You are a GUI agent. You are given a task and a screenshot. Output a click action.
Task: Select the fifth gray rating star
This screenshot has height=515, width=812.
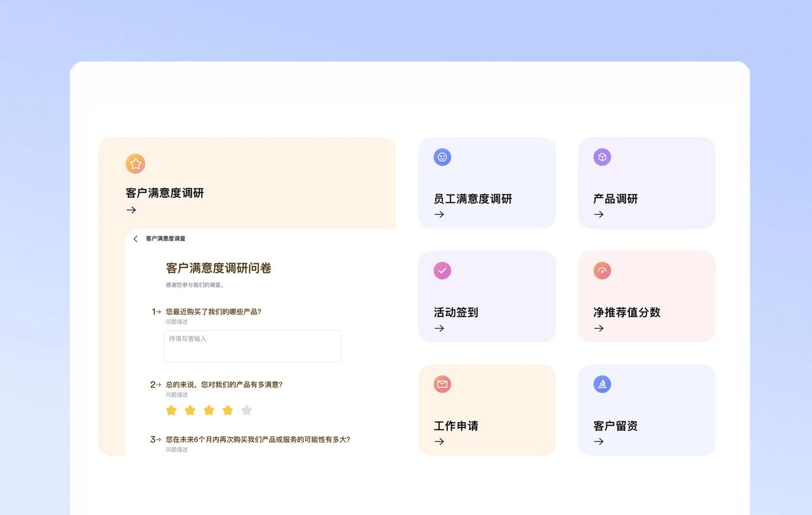[247, 410]
